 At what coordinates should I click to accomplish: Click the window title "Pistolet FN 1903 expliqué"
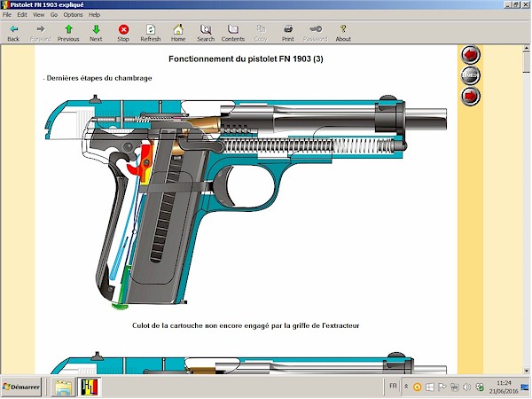tap(47, 4)
